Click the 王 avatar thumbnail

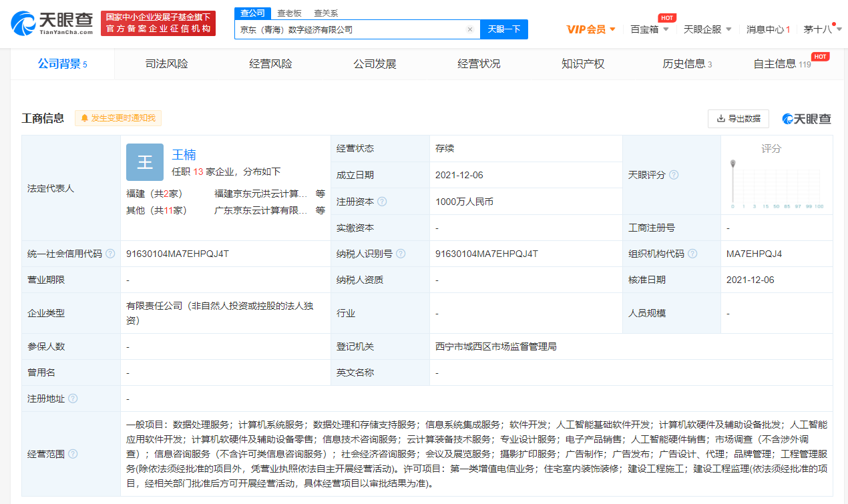[x=145, y=162]
